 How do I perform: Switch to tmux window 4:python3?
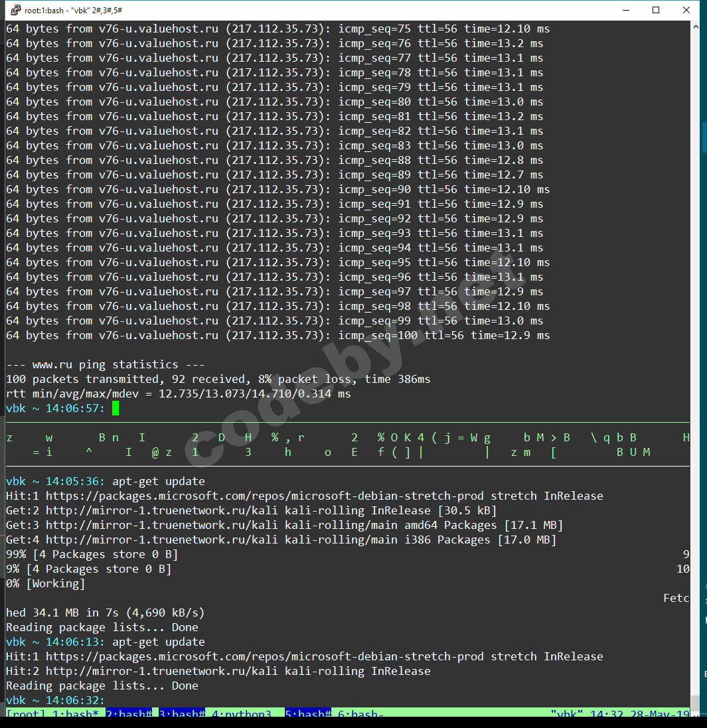point(241,713)
